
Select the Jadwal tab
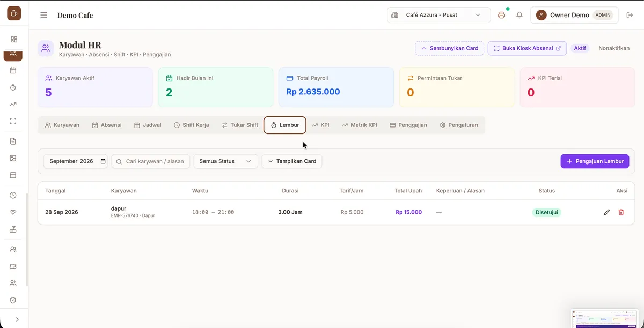(148, 125)
